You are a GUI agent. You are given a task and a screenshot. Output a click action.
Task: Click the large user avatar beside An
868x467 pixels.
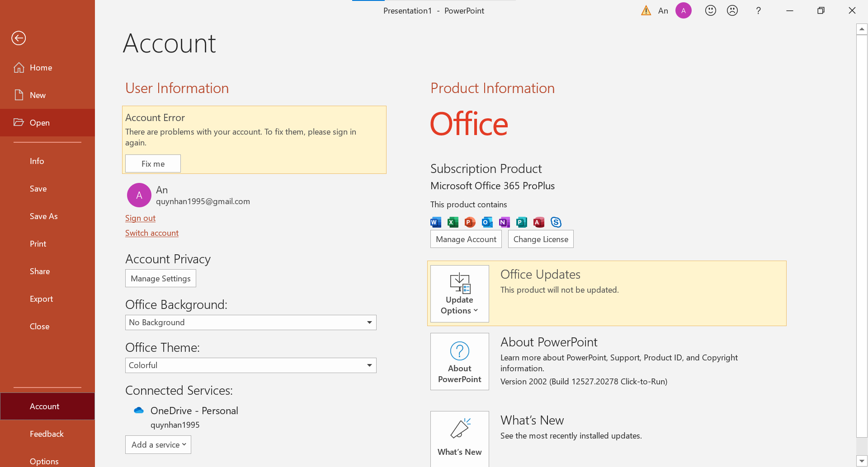(x=139, y=195)
